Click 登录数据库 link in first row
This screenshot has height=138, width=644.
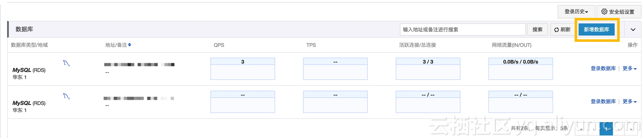click(x=603, y=68)
